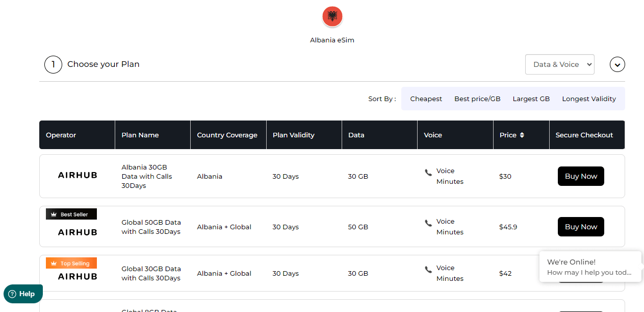Screen dimensions: 644x312
Task: Click phone icon in $42 plan row
Action: point(428,270)
